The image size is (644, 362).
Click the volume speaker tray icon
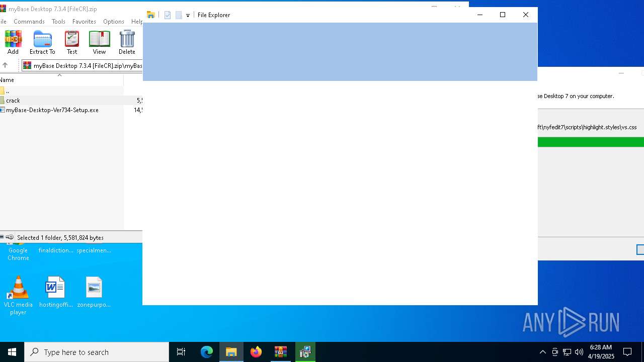[579, 352]
